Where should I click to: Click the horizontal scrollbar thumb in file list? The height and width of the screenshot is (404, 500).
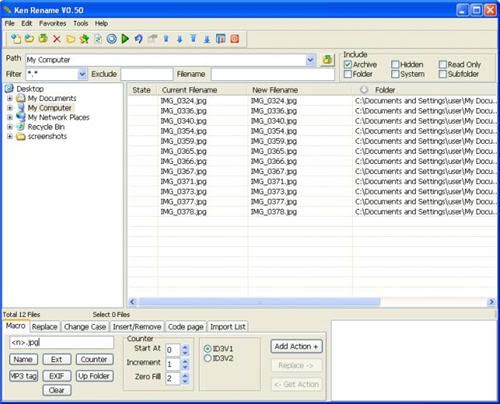pyautogui.click(x=260, y=302)
